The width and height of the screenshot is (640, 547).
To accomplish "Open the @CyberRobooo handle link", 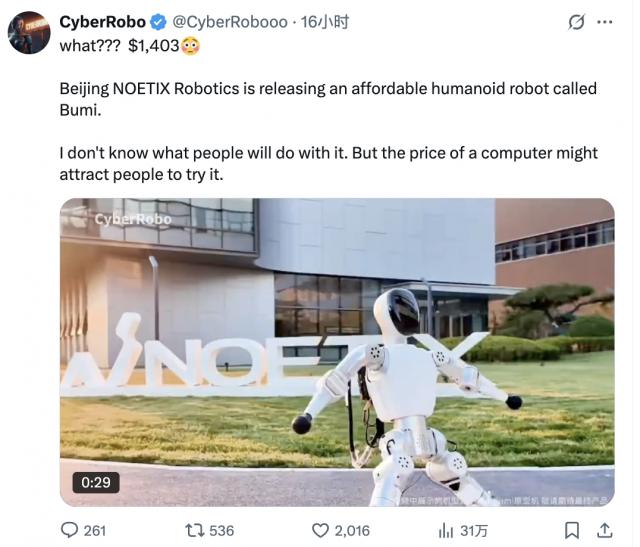I will point(230,22).
